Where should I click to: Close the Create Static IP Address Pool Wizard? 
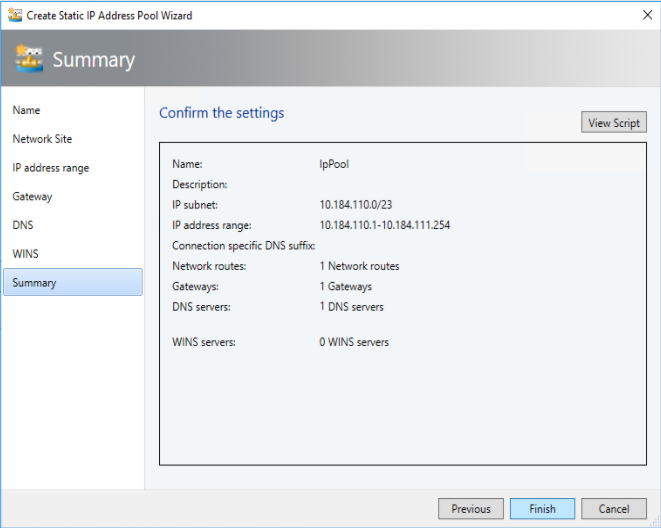[647, 15]
